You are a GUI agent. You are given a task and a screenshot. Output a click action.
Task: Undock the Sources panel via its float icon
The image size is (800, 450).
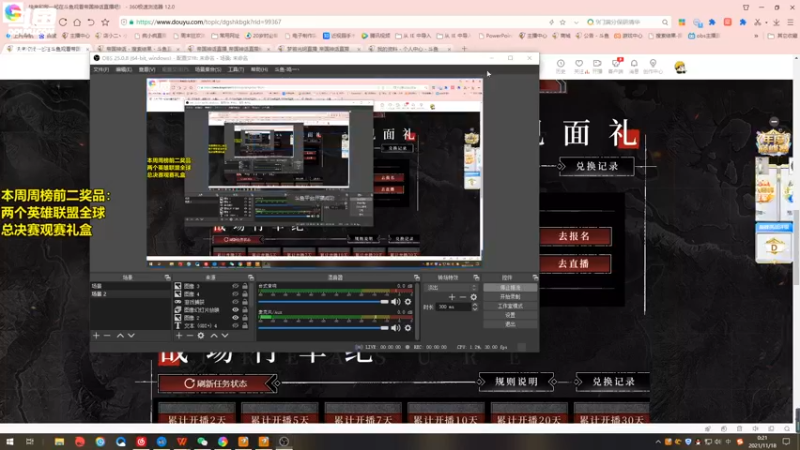coord(251,278)
